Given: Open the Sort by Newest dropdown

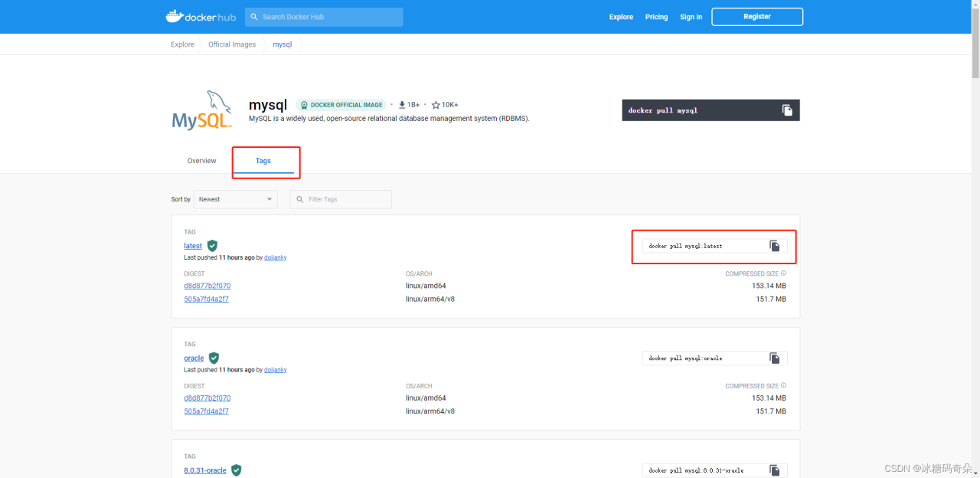Looking at the screenshot, I should click(235, 199).
